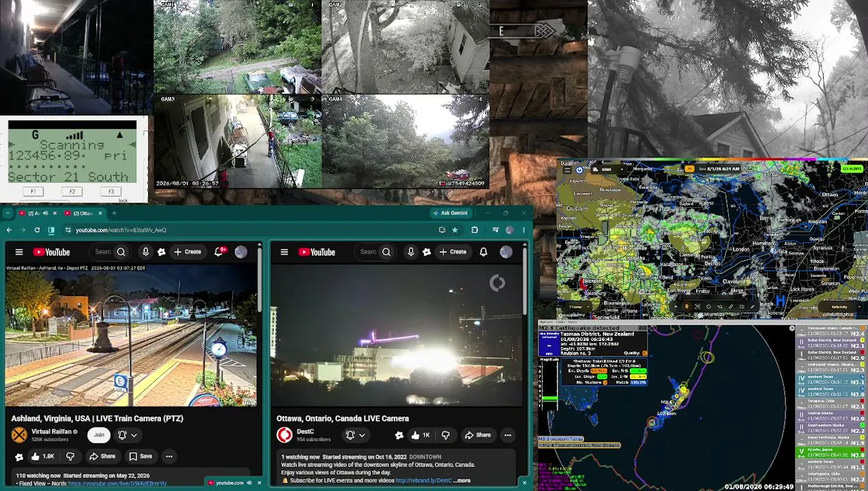Open notifications bell in Ottawa YouTube pane
The height and width of the screenshot is (491, 868).
pos(483,252)
